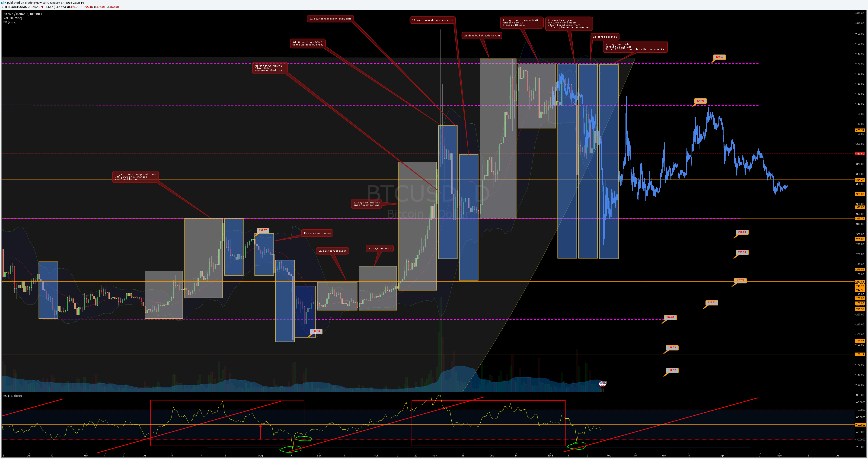Screen dimensions: 868x459
Task: Select the 225.82 price target label
Action: pos(712,303)
